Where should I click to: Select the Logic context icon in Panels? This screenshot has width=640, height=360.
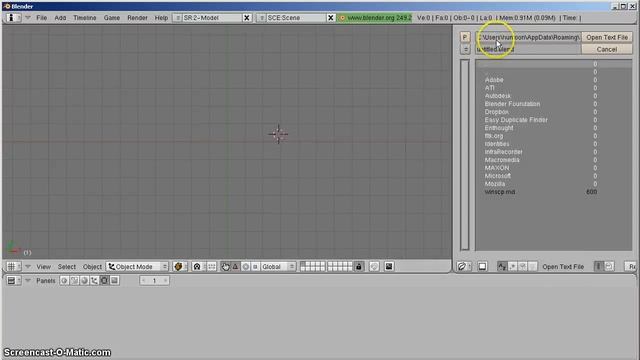(x=64, y=280)
